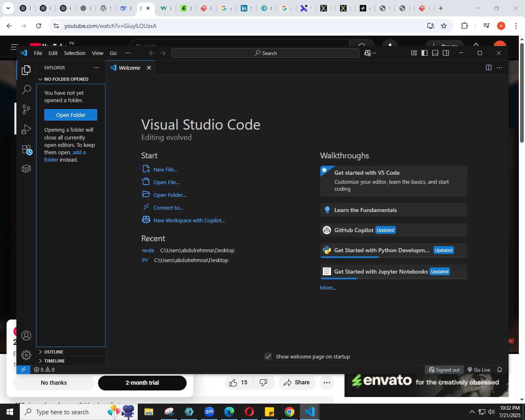Screen dimensions: 525x420
Task: Click the Customize Layout icon
Action: point(414,53)
